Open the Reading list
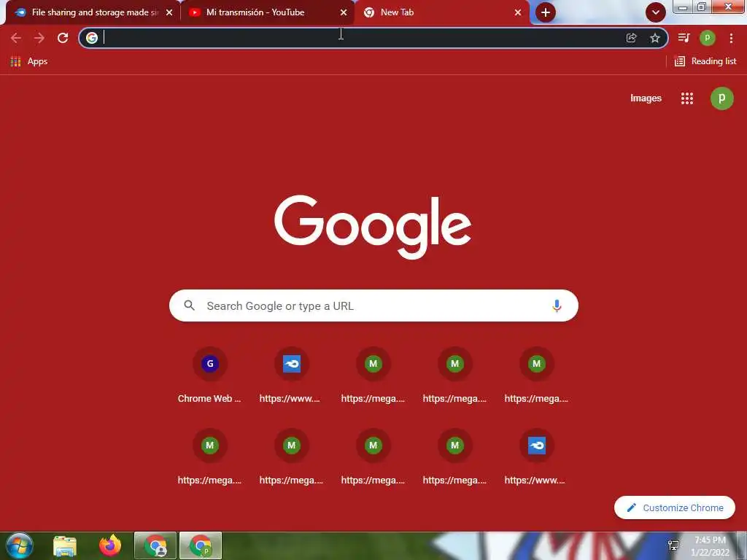747x560 pixels. pos(705,61)
